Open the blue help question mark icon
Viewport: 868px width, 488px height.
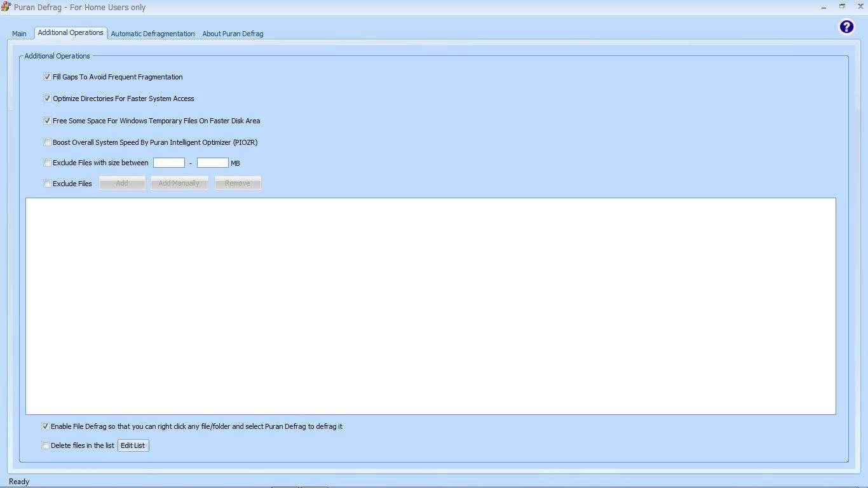[846, 27]
